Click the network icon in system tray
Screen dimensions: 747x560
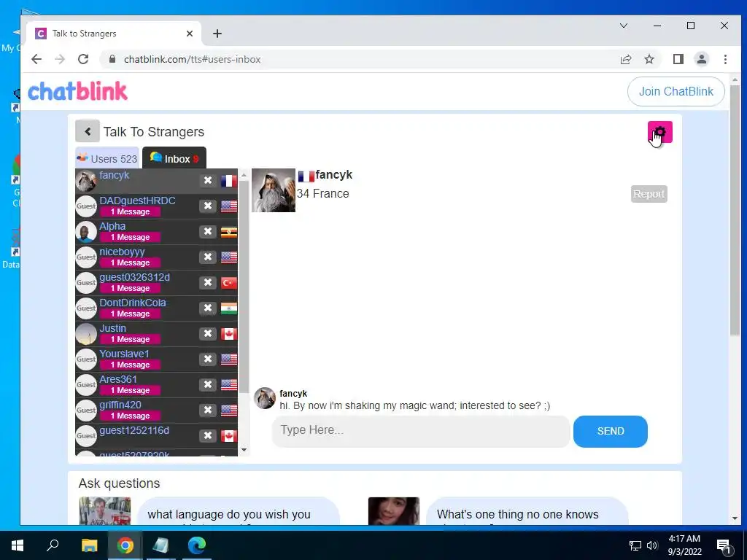pos(635,545)
